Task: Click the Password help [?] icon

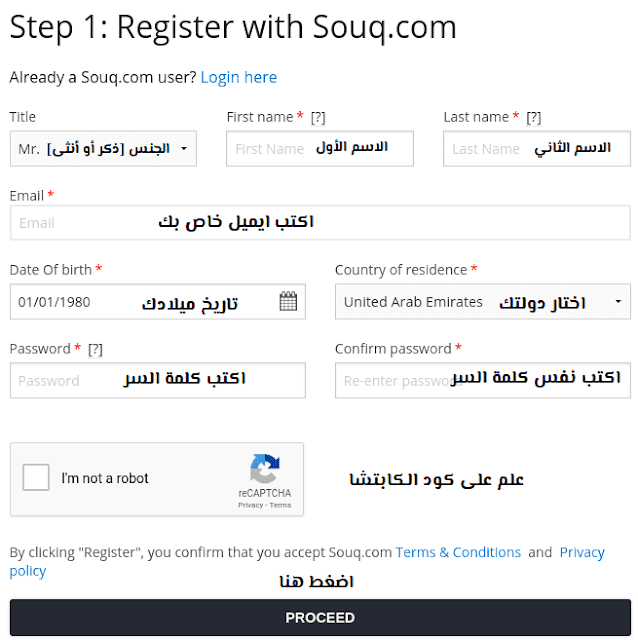Action: pyautogui.click(x=95, y=349)
